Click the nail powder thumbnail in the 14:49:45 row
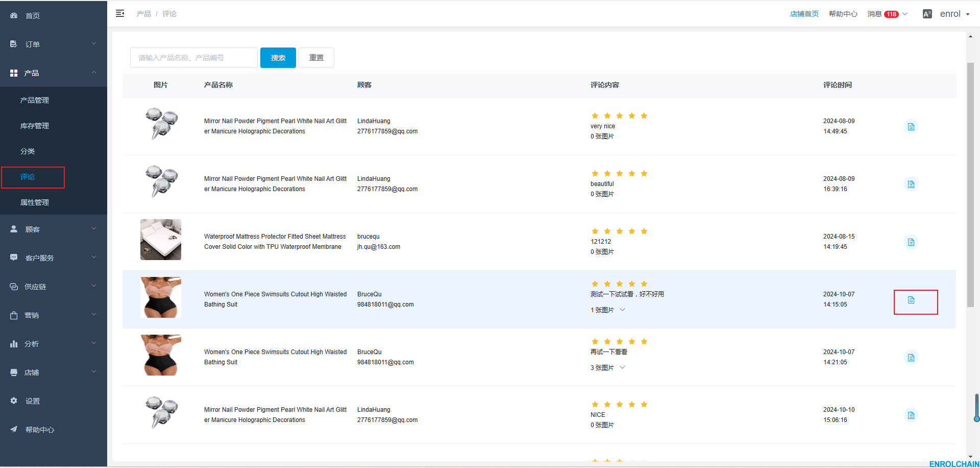The height and width of the screenshot is (468, 980). [161, 124]
